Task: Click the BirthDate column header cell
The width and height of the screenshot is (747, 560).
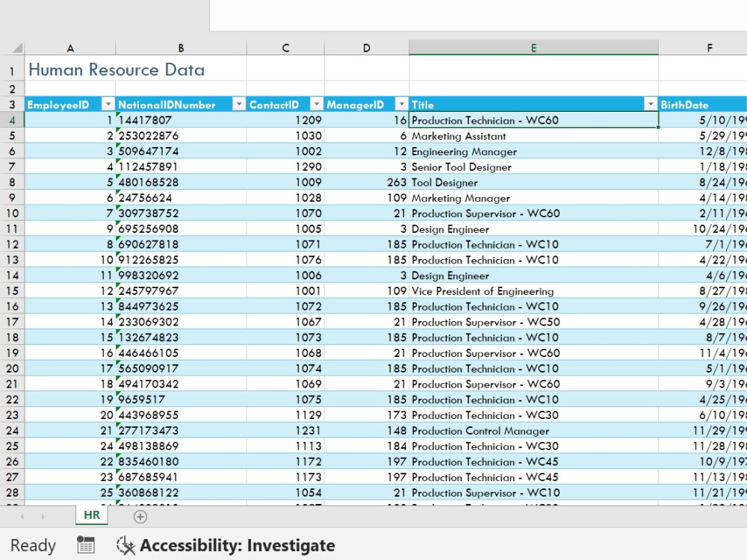Action: pyautogui.click(x=703, y=105)
